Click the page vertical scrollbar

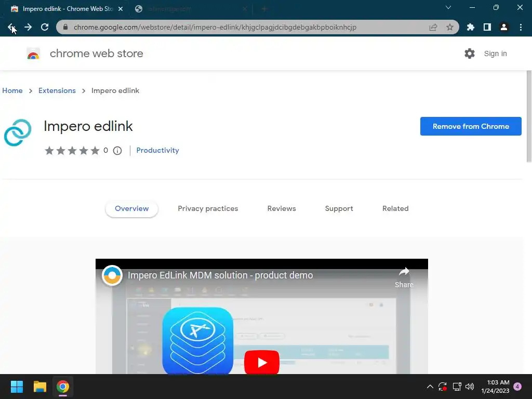(529, 117)
